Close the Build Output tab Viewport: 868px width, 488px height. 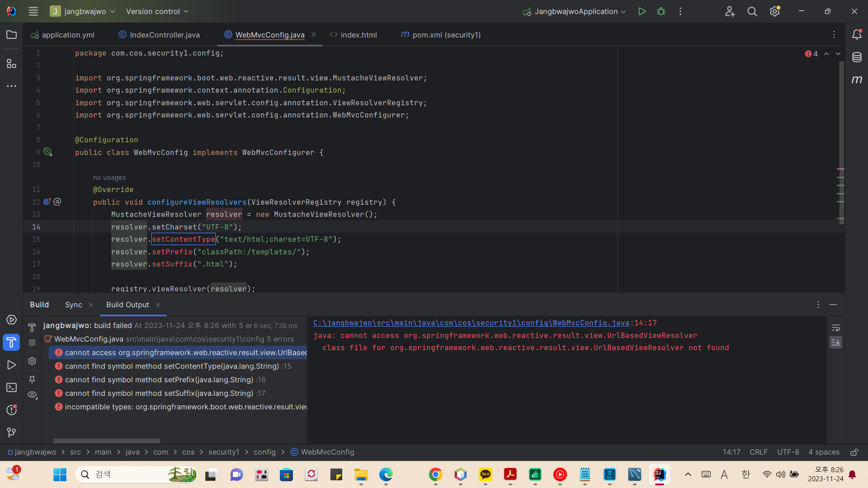point(158,305)
